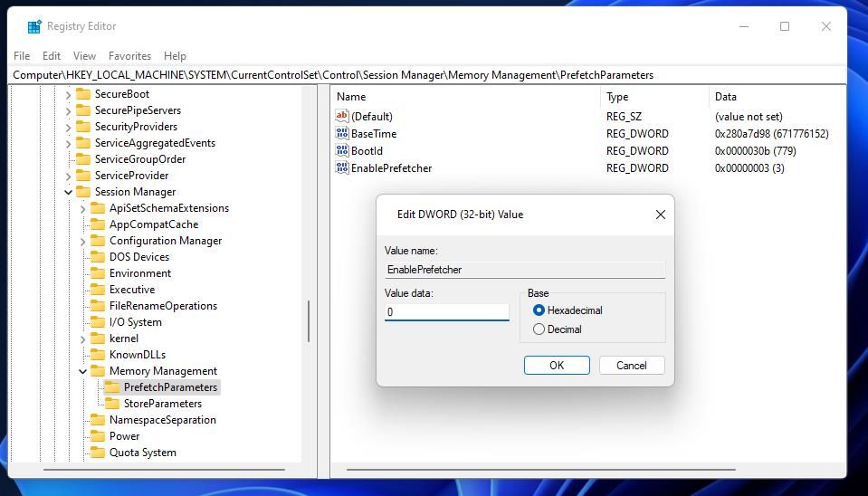Click the data cell 0x0000030b (779)
Image resolution: width=868 pixels, height=496 pixels.
click(755, 150)
